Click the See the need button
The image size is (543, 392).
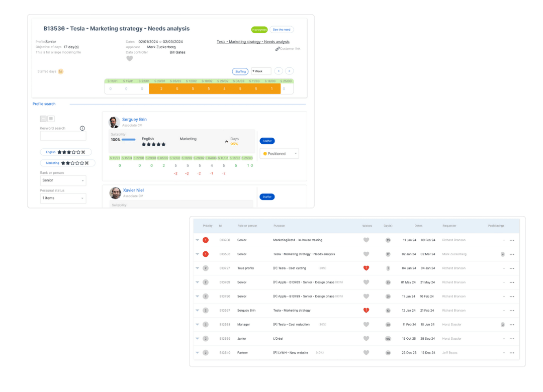click(x=282, y=30)
